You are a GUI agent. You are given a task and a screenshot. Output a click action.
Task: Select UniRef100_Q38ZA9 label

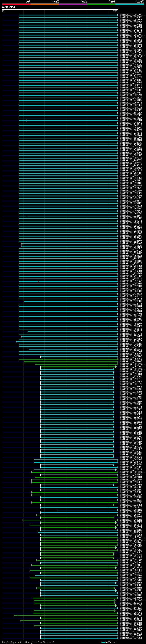(x=131, y=530)
